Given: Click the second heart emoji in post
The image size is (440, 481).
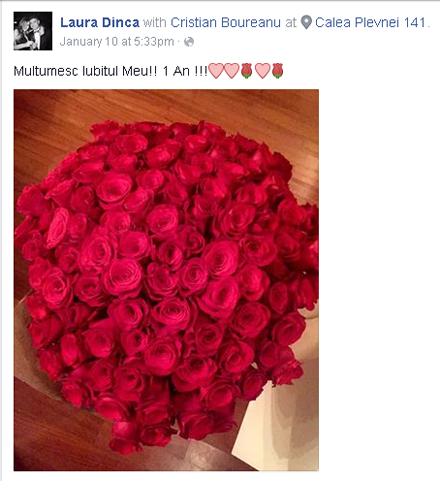Looking at the screenshot, I should [x=231, y=71].
